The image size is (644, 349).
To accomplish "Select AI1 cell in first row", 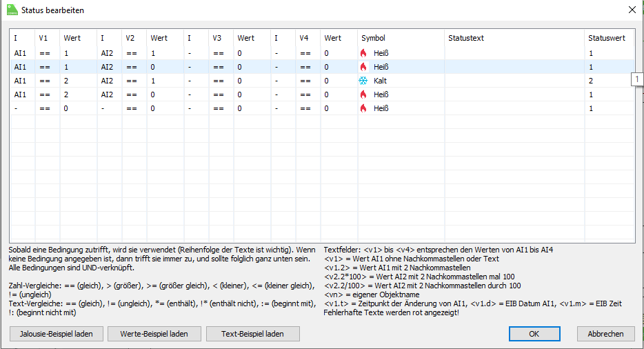I will tap(20, 53).
